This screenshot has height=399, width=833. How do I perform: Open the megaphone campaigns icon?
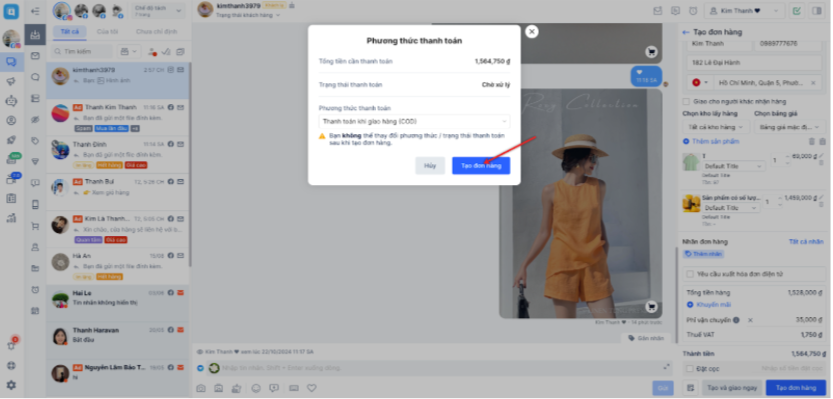[11, 81]
